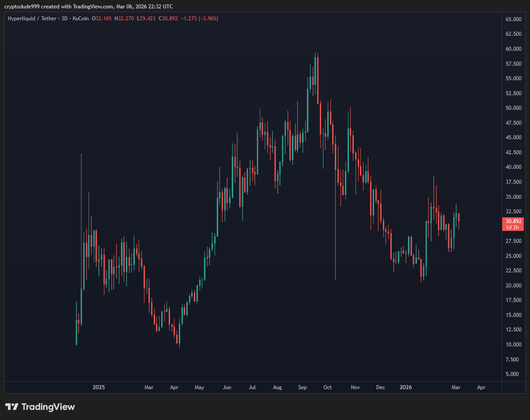The image size is (530, 420).
Task: Click the 20.000 price axis label
Action: click(514, 285)
